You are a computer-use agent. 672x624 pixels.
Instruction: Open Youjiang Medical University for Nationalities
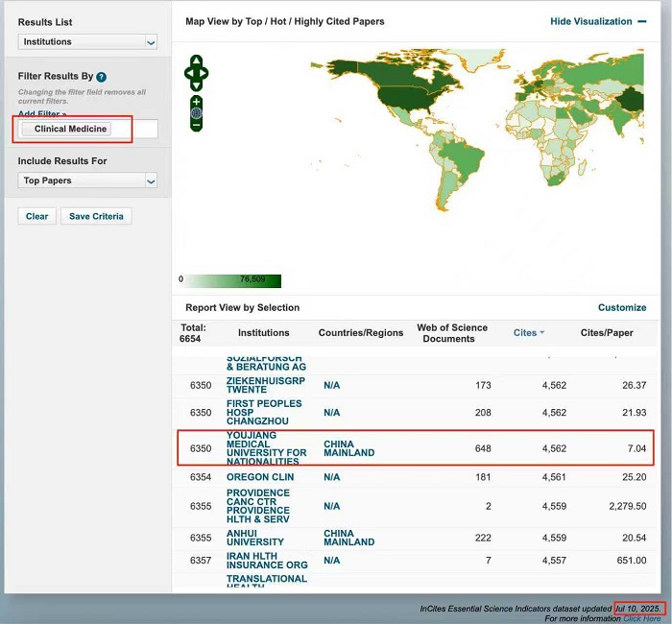[266, 448]
